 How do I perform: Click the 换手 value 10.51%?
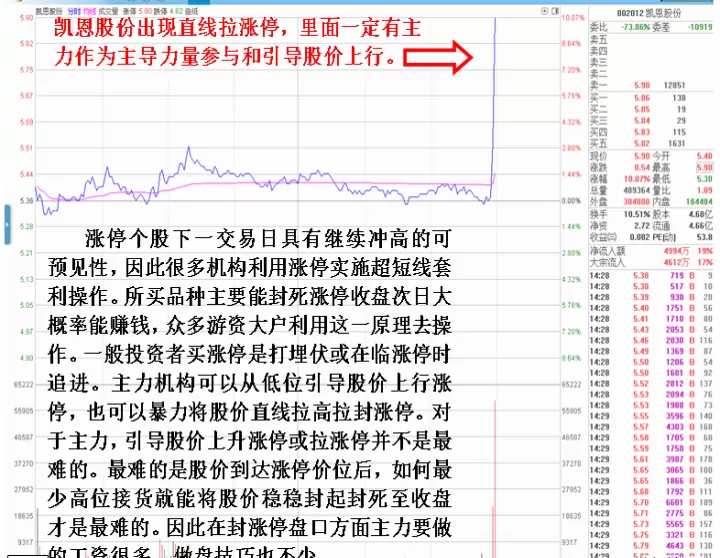click(x=637, y=214)
